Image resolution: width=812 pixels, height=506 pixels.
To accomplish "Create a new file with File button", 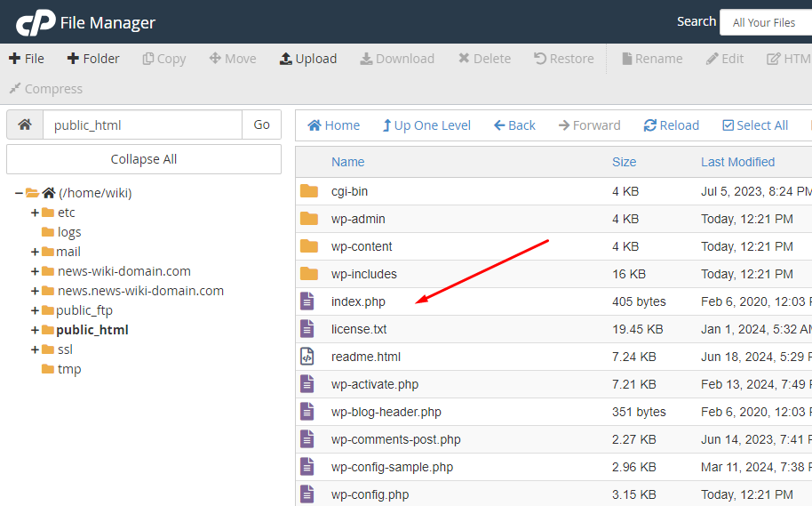I will [27, 59].
